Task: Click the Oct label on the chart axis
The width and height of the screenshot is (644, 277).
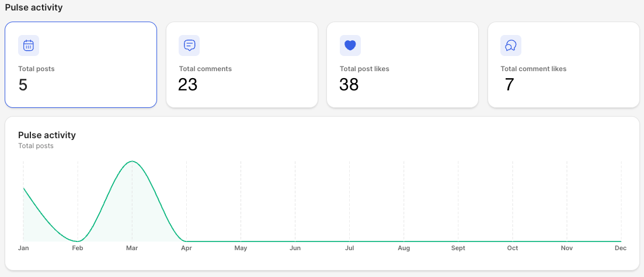Action: click(512, 248)
